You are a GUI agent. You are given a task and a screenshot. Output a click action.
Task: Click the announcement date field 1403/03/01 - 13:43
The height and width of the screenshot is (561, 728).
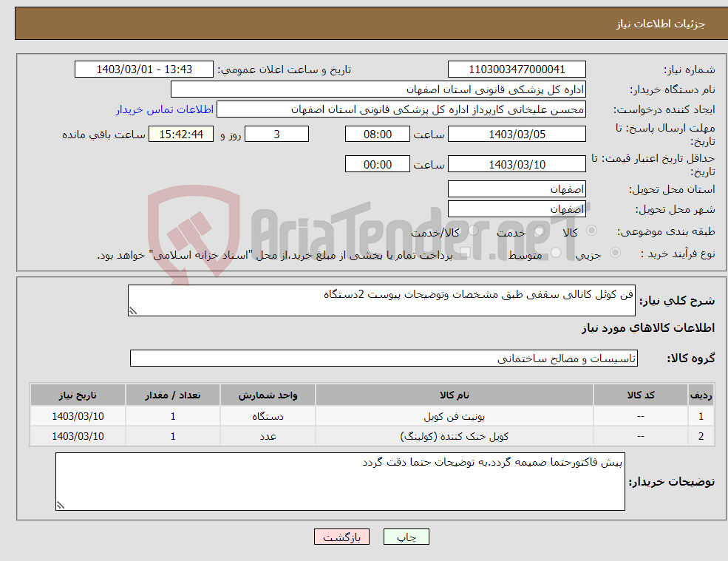144,69
